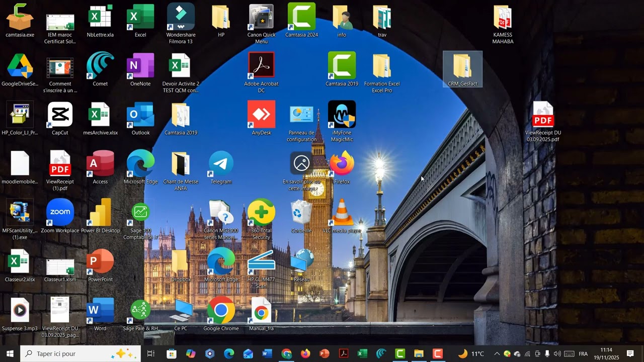Open the clock showing 11:14

click(x=606, y=354)
